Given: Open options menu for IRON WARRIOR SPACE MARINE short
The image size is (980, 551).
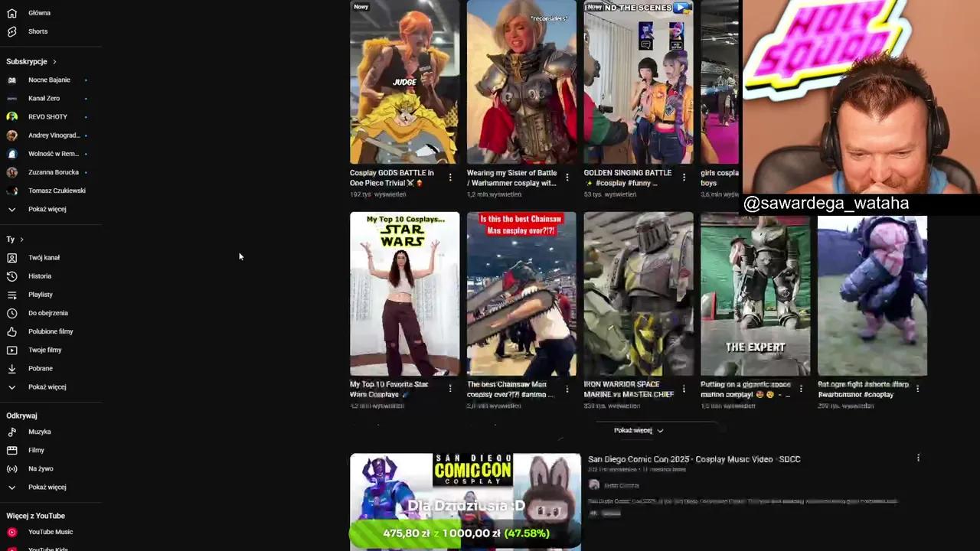Looking at the screenshot, I should (684, 389).
